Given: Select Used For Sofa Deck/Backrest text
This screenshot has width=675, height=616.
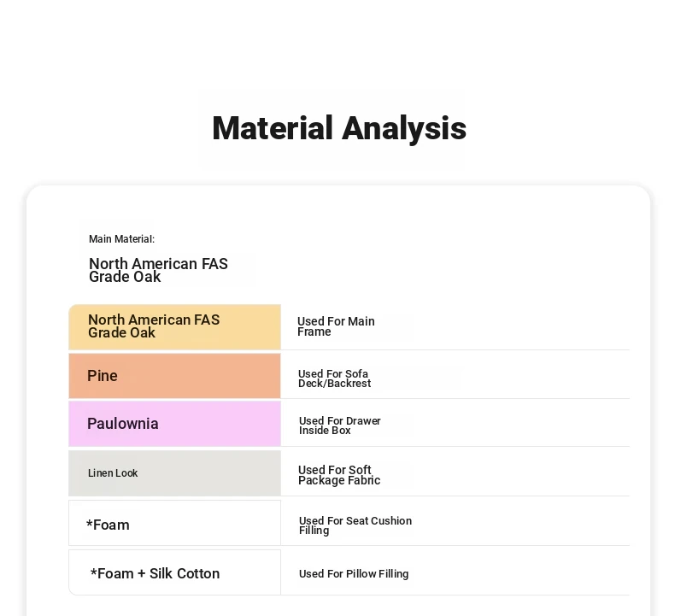Looking at the screenshot, I should (334, 378).
